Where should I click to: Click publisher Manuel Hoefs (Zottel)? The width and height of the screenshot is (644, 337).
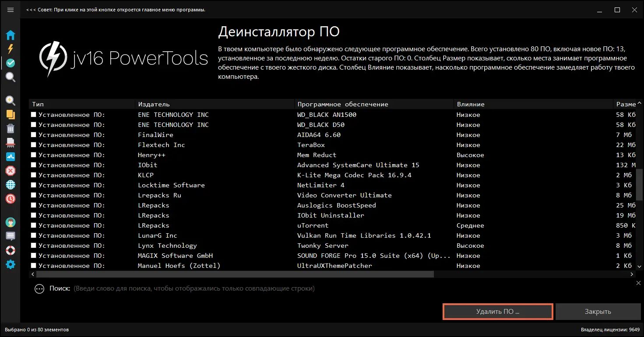(x=179, y=266)
